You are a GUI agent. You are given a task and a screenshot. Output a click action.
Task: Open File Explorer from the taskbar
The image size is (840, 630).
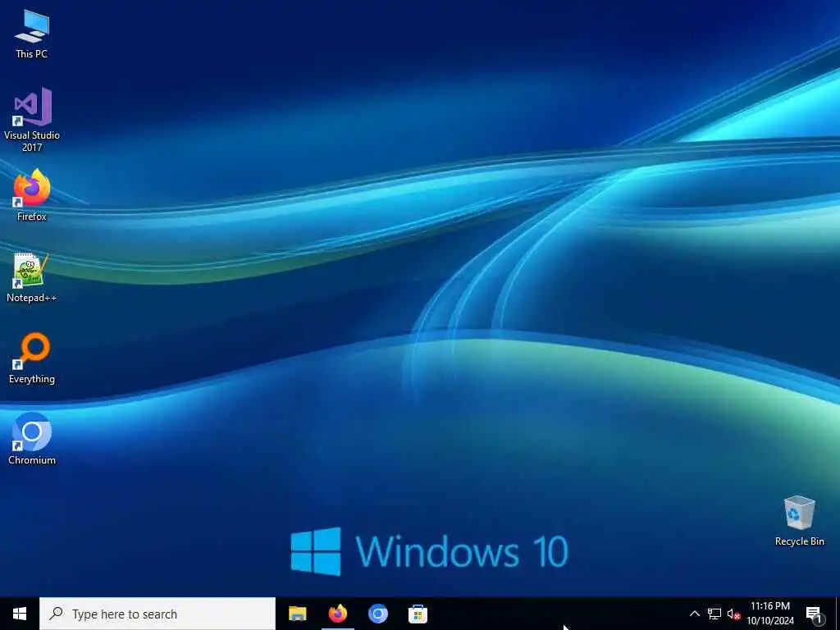(x=297, y=614)
